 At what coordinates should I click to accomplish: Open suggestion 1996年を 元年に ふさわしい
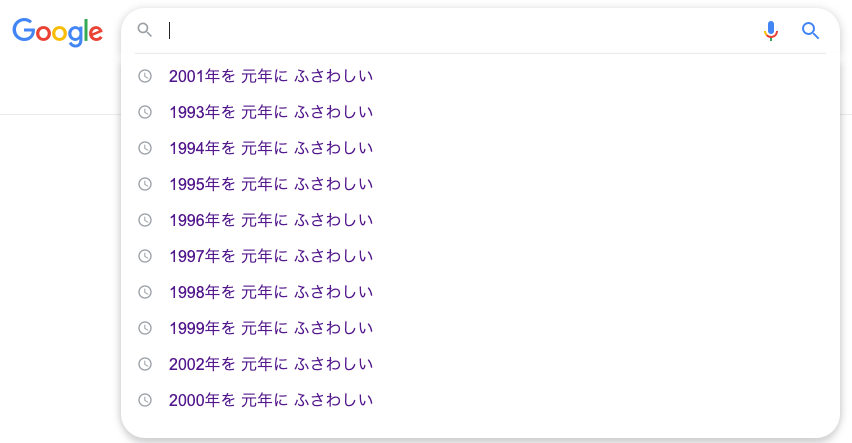[x=480, y=220]
